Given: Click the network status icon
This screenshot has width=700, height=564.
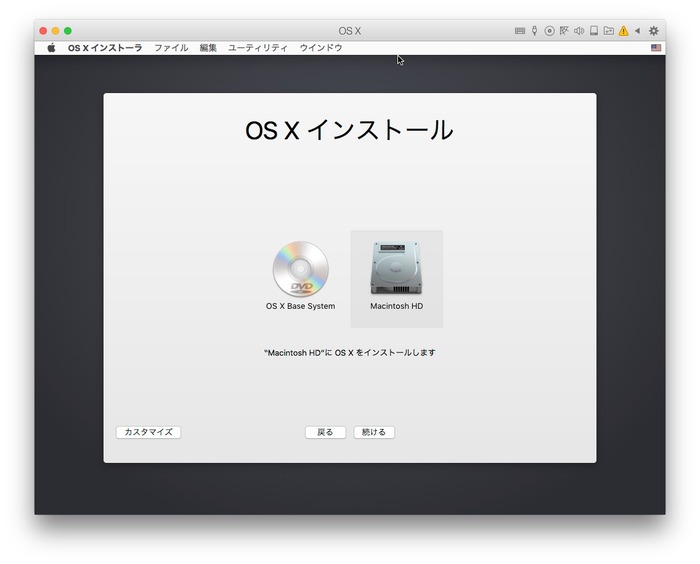Looking at the screenshot, I should coord(564,31).
